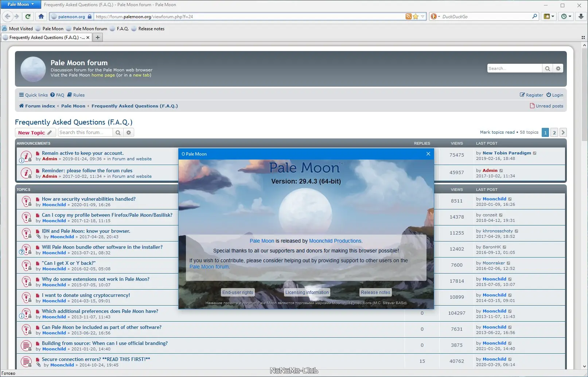Open the DuckDuckGo search engine selector
Viewport: 588px width, 377px height.
(x=435, y=16)
